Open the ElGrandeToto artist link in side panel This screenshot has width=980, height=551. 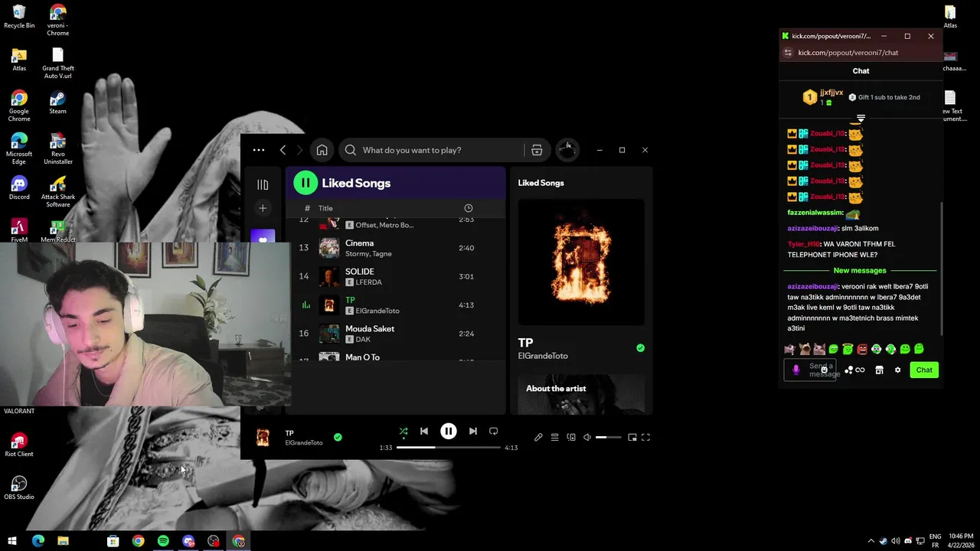pos(543,357)
